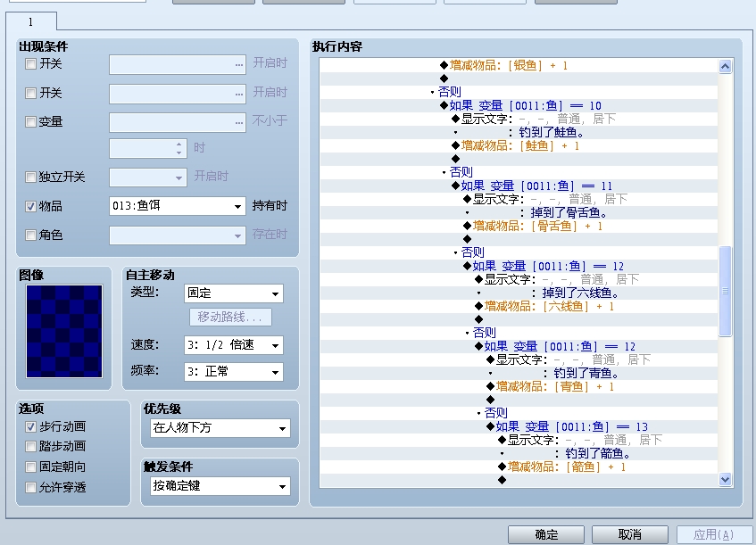Disable the 步行动画 option
Image resolution: width=756 pixels, height=545 pixels.
(x=31, y=427)
